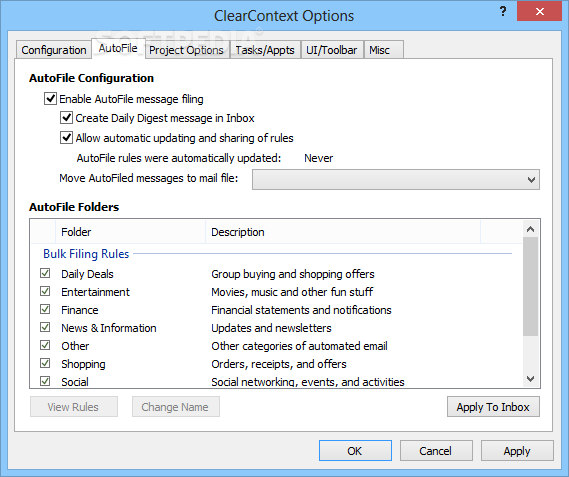This screenshot has height=477, width=569.
Task: Toggle Allow automatic updating and sharing of rules
Action: pos(66,138)
